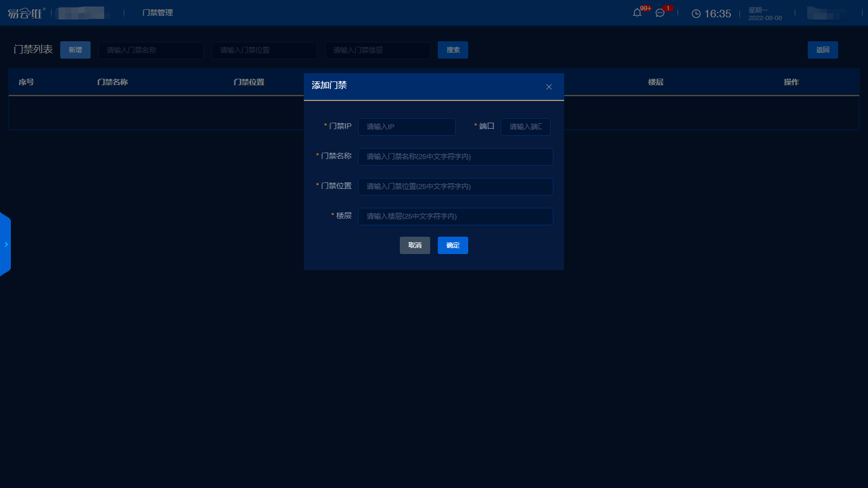The image size is (868, 488).
Task: Click the 请输入门禁名称 search filter box
Action: point(151,50)
